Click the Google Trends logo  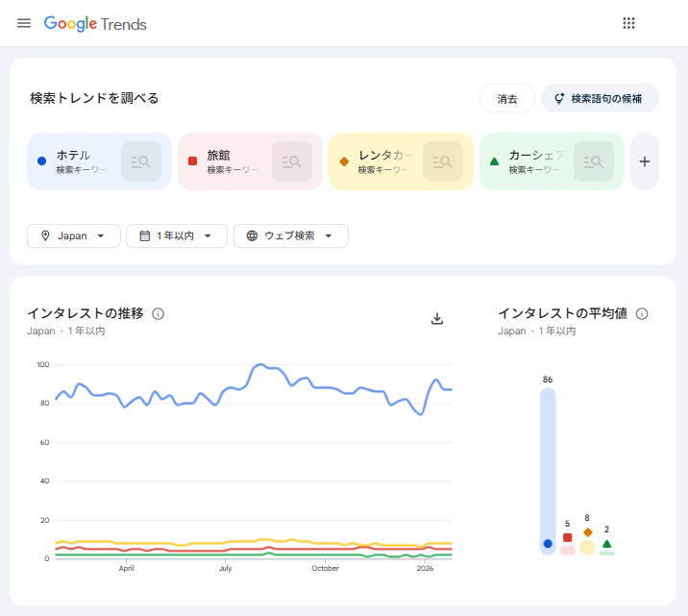pyautogui.click(x=95, y=23)
